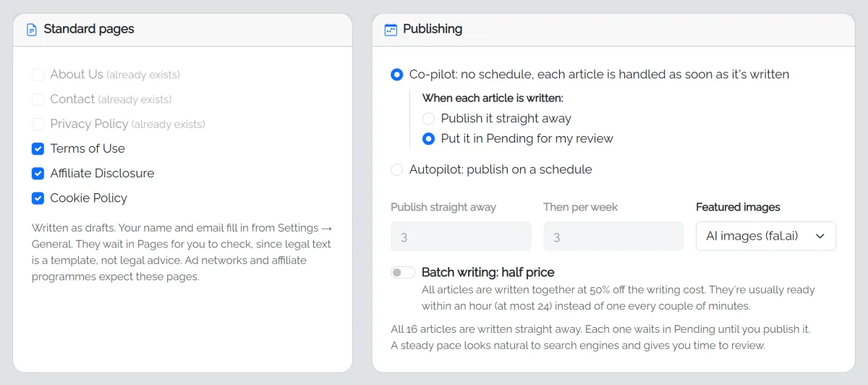Image resolution: width=868 pixels, height=385 pixels.
Task: Enable the Batch writing half price switch
Action: point(403,273)
